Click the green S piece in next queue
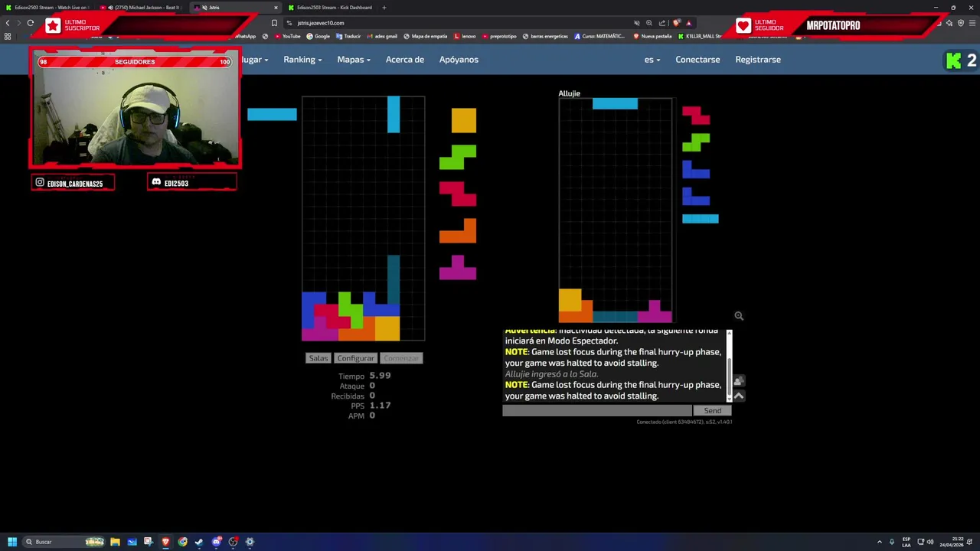The image size is (980, 551). click(458, 157)
